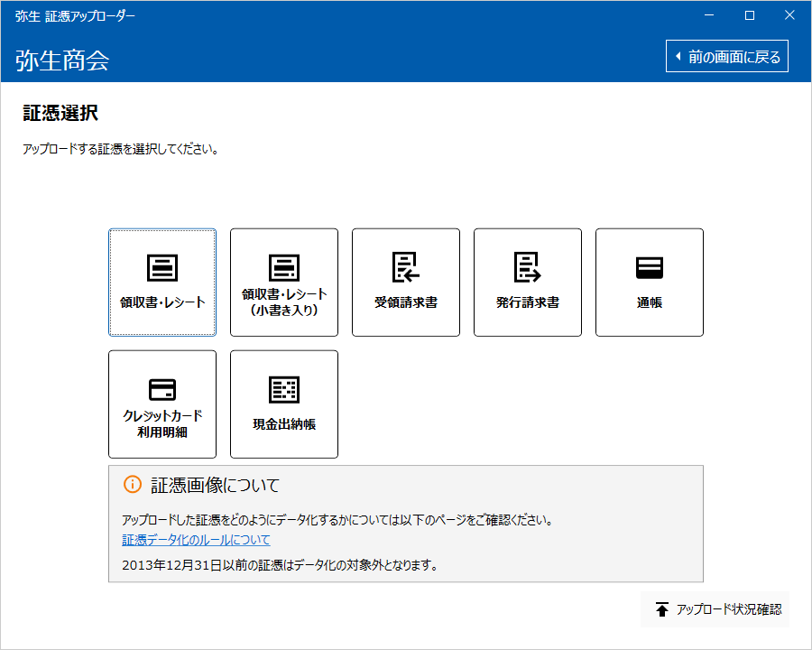Image resolution: width=812 pixels, height=650 pixels.
Task: Maximize the 証憑アップローダー window
Action: click(x=750, y=15)
